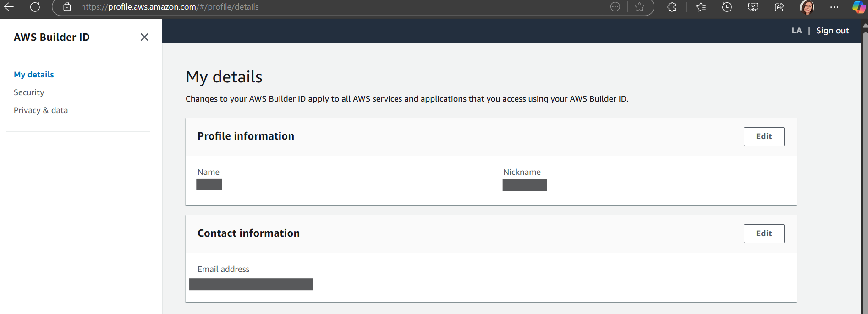This screenshot has height=314, width=868.
Task: Open the feedback smiley icon in address bar
Action: 615,7
